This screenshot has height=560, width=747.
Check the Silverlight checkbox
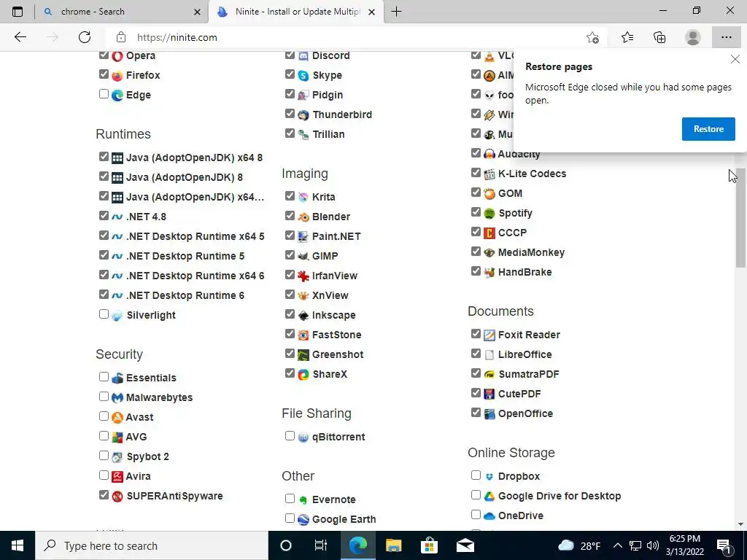point(104,314)
